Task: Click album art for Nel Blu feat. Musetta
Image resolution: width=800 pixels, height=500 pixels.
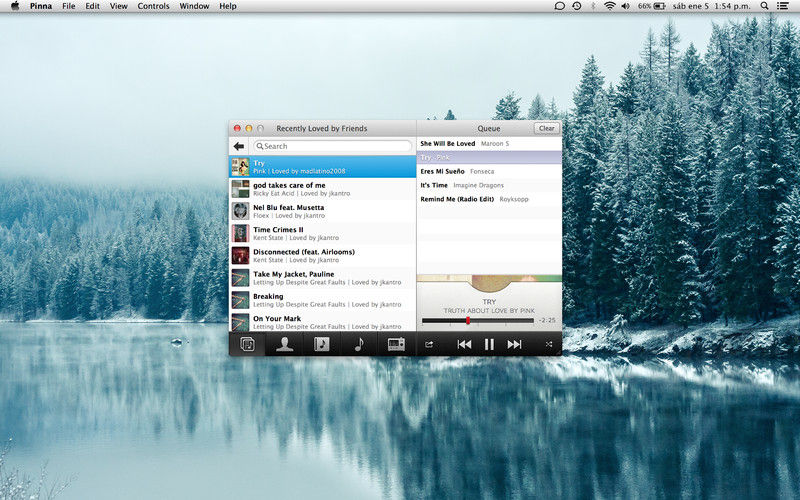Action: tap(240, 211)
